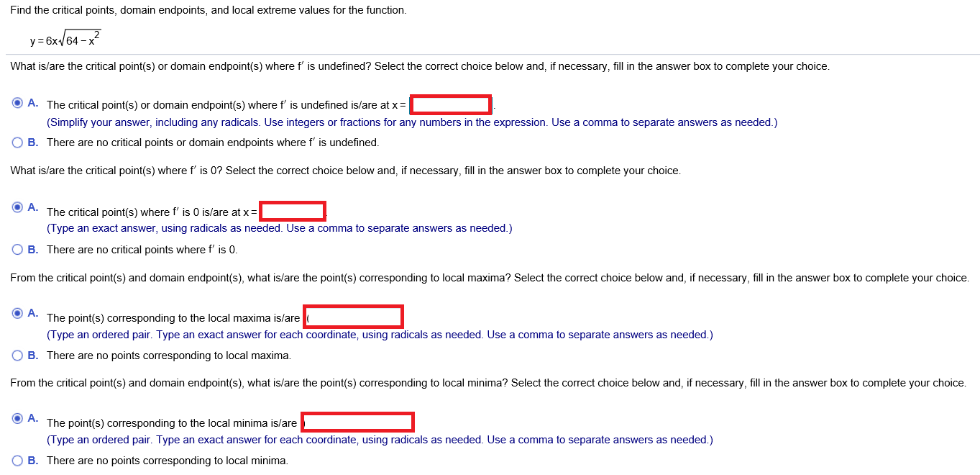
Task: Click the ordered pair instruction under local maxima answer
Action: (x=380, y=334)
